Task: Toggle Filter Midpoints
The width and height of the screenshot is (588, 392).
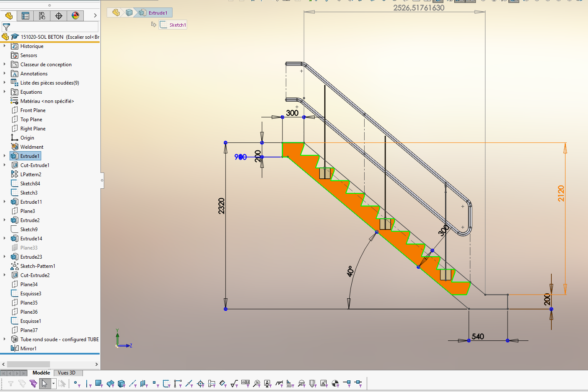Action: (189, 384)
